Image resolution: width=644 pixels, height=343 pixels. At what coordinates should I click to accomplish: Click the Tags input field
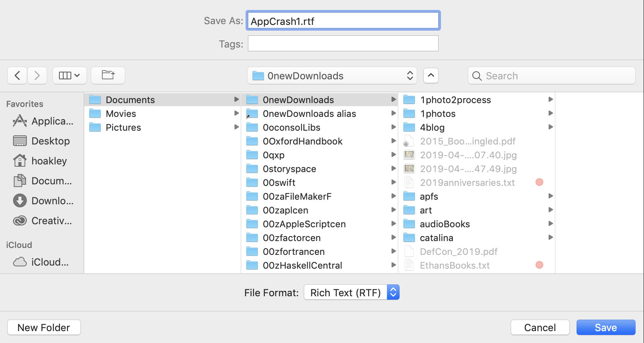[343, 44]
